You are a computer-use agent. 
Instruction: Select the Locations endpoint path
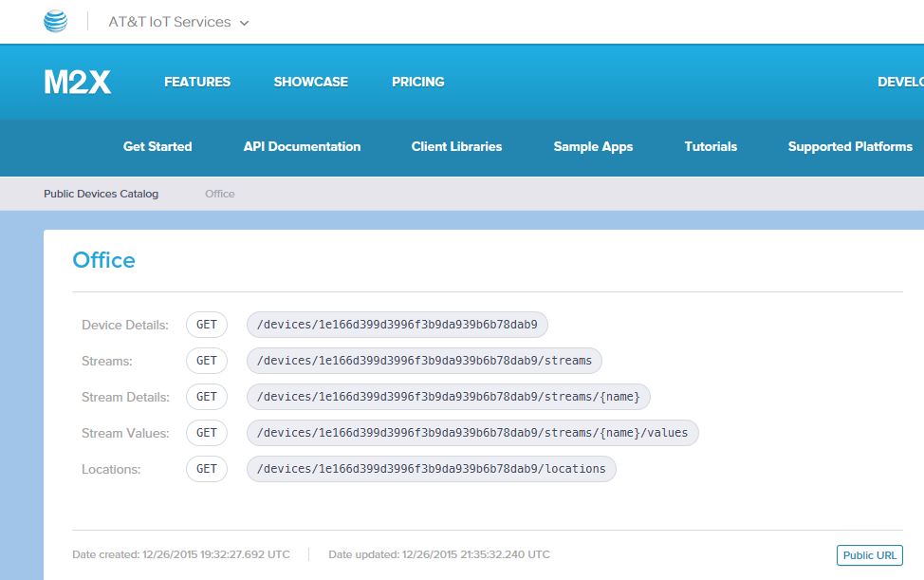pyautogui.click(x=431, y=469)
